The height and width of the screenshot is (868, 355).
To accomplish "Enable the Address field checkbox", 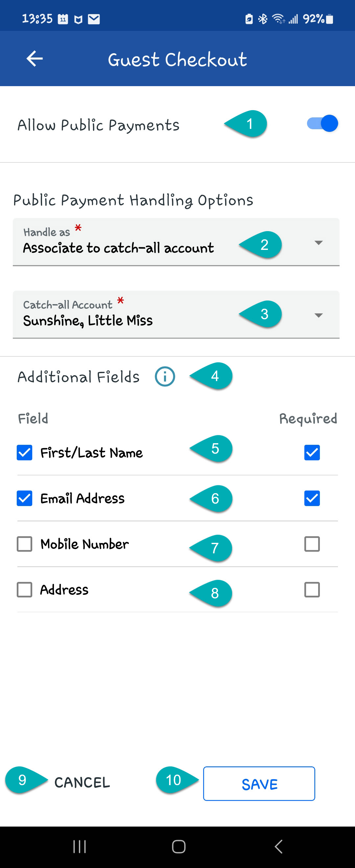I will pyautogui.click(x=25, y=590).
